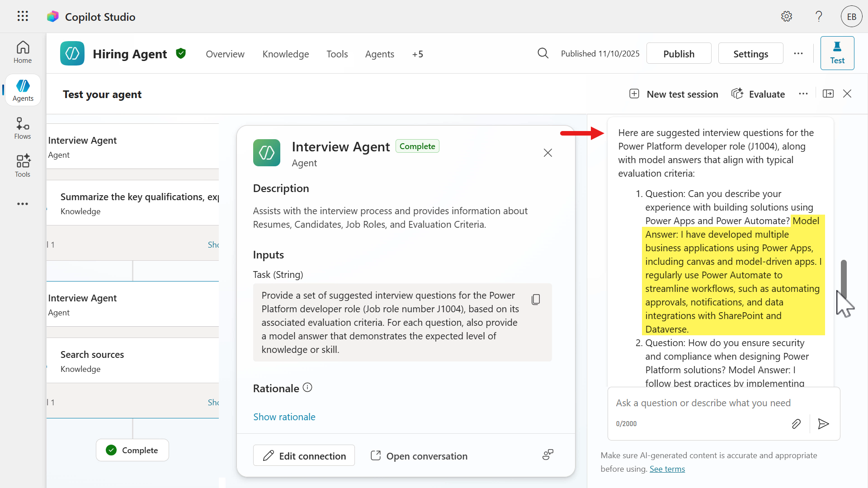
Task: Open the app launcher waffle icon
Action: pyautogui.click(x=23, y=17)
